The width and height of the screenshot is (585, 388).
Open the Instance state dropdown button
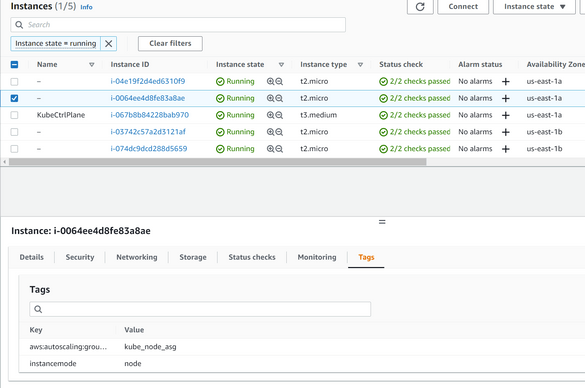click(x=534, y=7)
